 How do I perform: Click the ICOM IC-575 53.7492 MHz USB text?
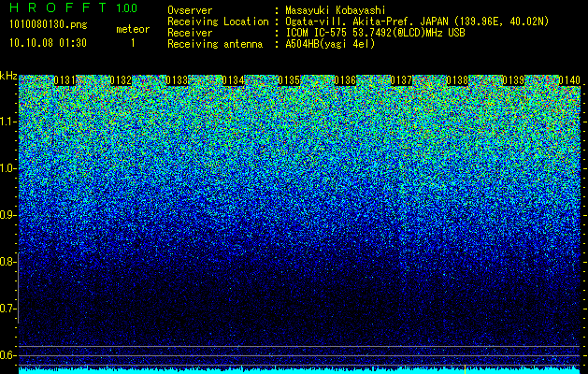375,33
